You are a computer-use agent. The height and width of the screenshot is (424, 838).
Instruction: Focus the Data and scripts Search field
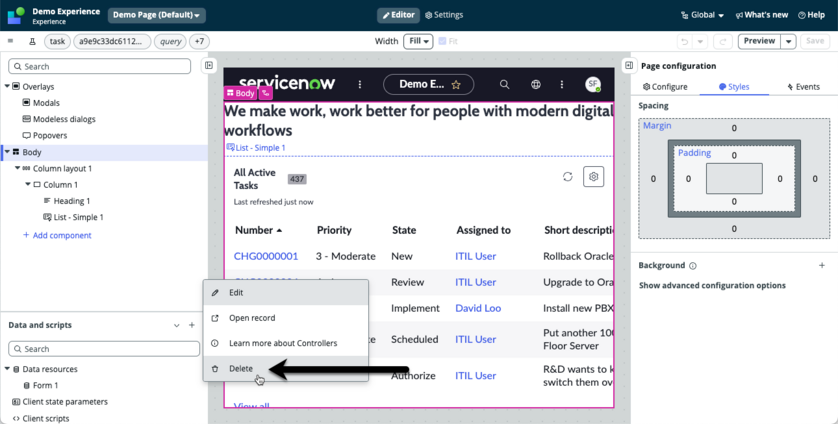(x=104, y=349)
